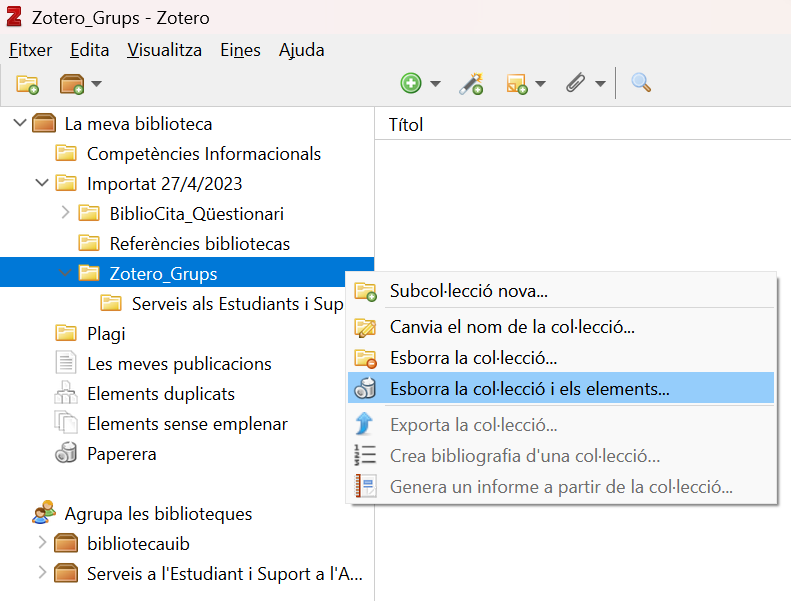Collapse La meva biblioteca tree node
Screen dimensions: 791x601
tap(20, 123)
